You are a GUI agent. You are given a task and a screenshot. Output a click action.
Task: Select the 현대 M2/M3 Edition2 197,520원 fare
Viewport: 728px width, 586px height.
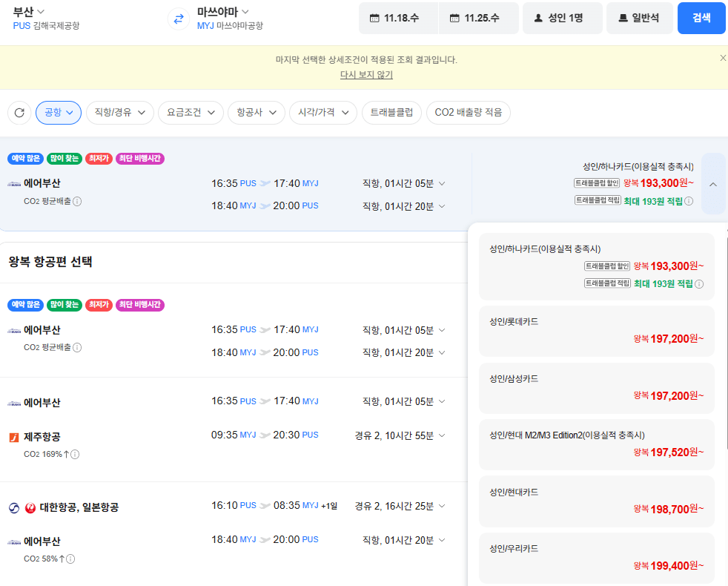click(x=596, y=445)
